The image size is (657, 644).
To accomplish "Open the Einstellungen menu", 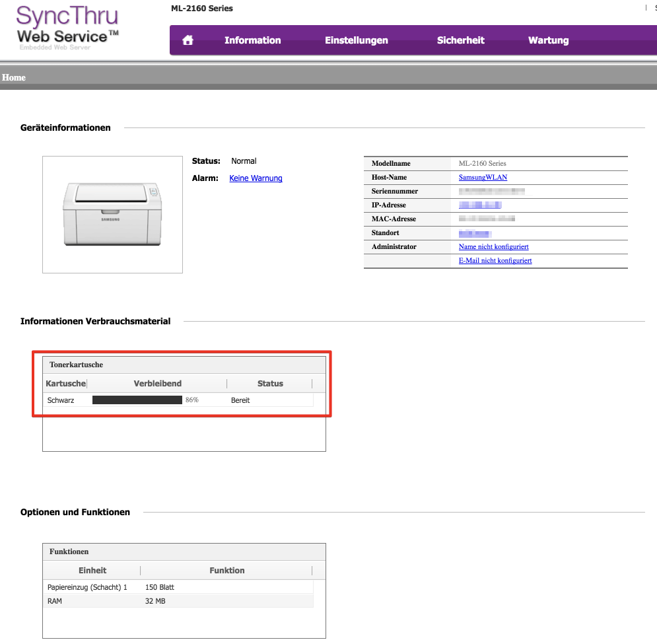I will coord(357,40).
